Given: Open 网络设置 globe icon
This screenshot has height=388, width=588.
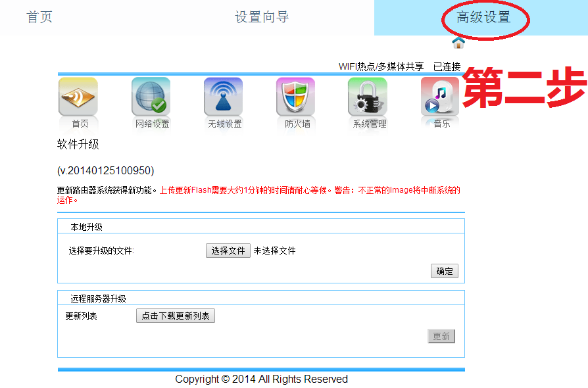Looking at the screenshot, I should coord(151,97).
